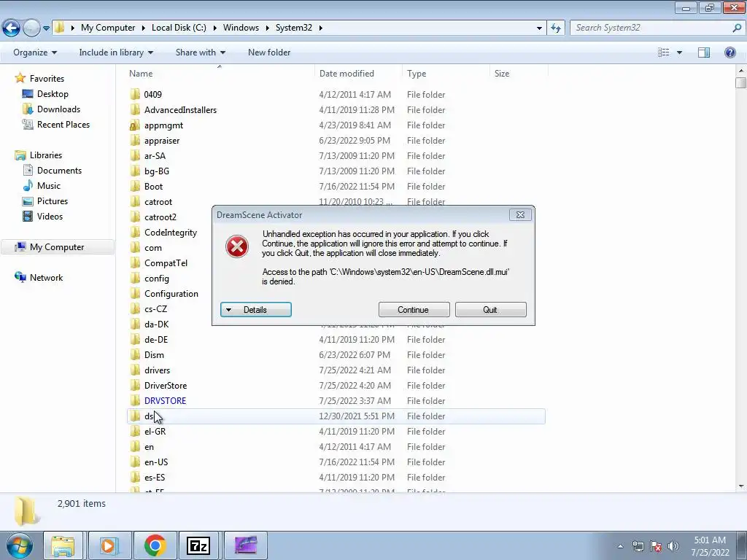Screen dimensions: 747x560
Task: Click Windows in the breadcrumb path
Action: coord(241,28)
